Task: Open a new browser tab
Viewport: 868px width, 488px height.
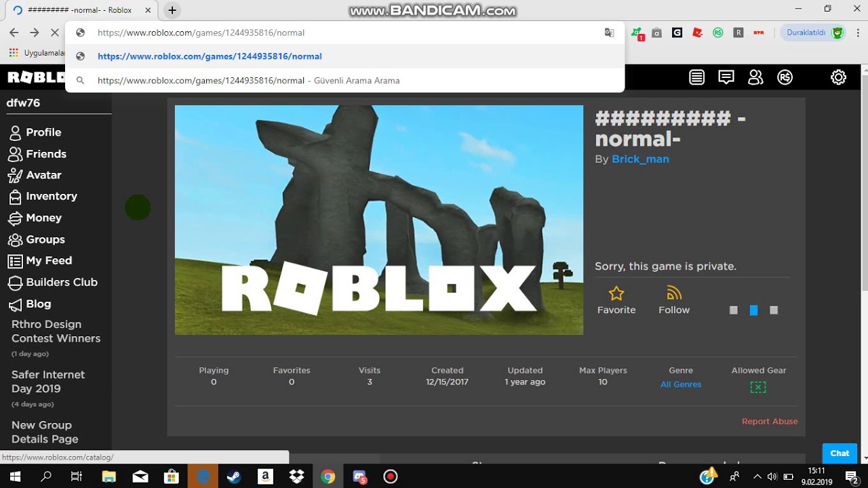Action: point(172,10)
